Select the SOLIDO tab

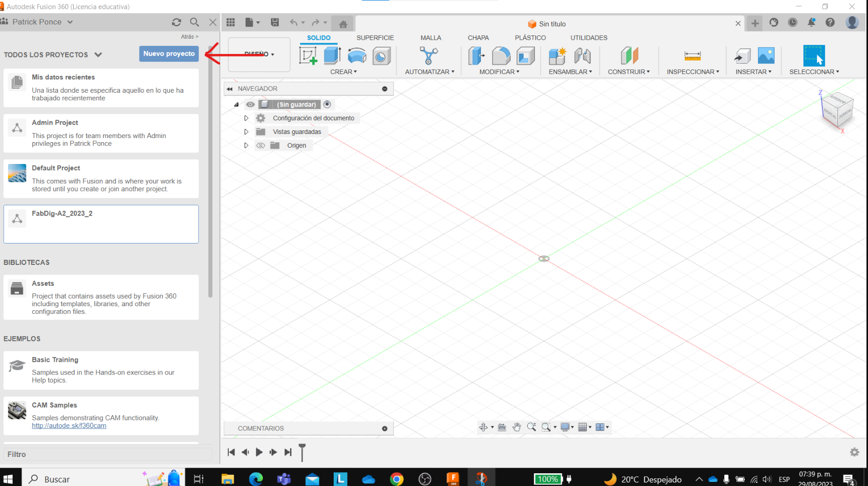tap(319, 38)
